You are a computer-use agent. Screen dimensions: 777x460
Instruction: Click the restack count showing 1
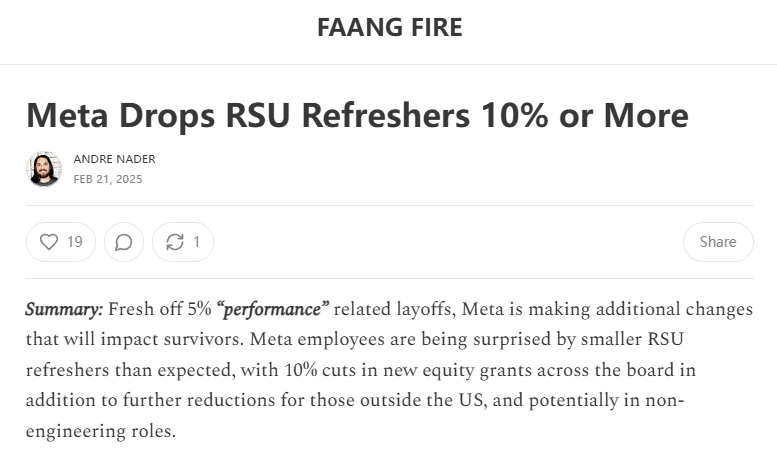197,242
